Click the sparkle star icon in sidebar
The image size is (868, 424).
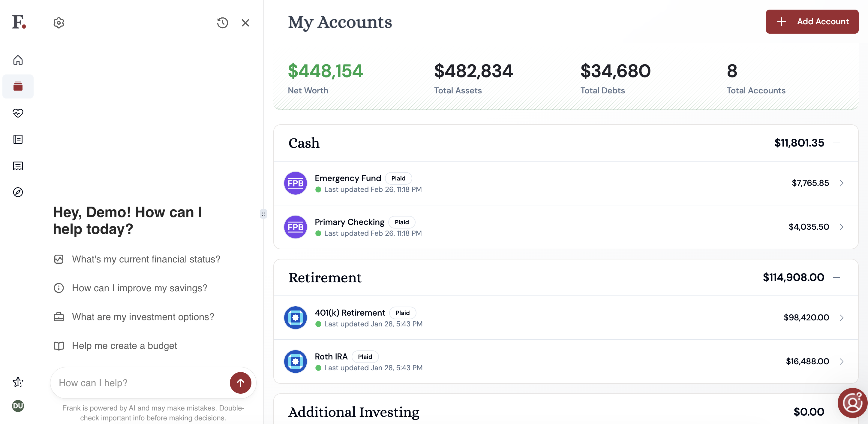pyautogui.click(x=18, y=382)
